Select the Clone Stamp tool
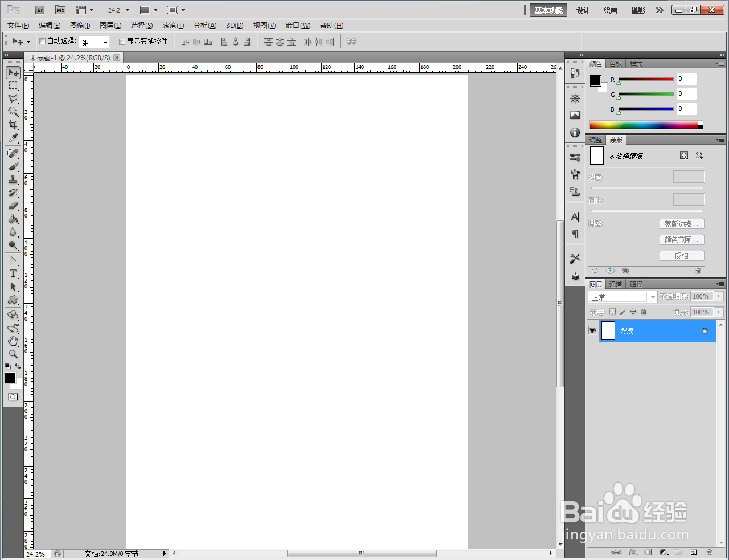 click(x=13, y=179)
